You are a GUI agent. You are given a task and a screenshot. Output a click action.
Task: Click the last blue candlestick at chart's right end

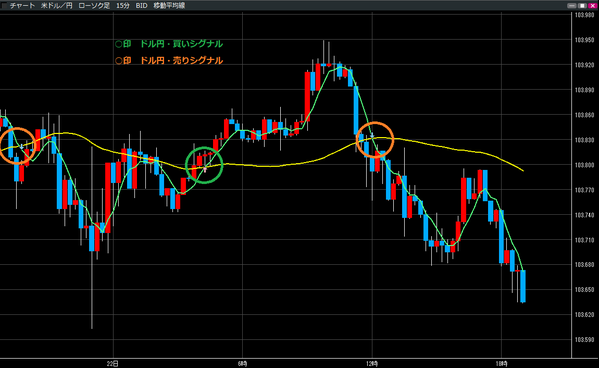(x=523, y=286)
